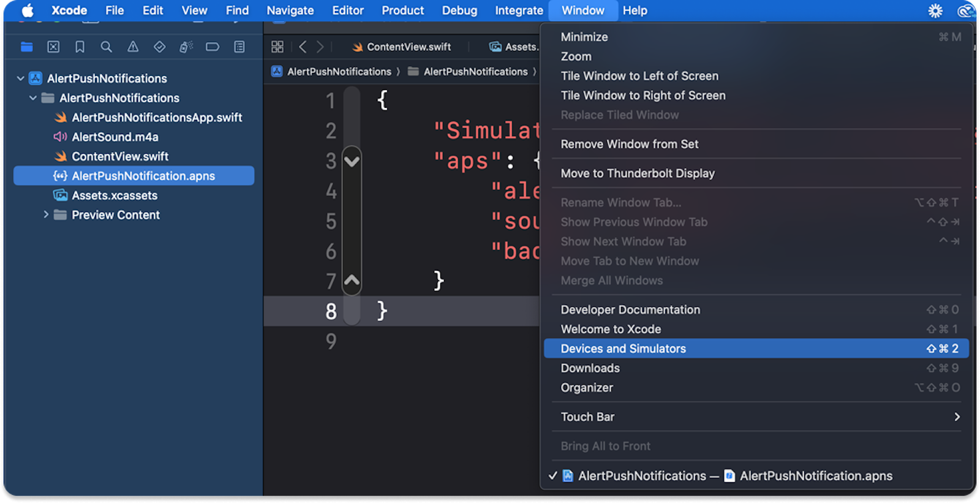Close the open Window menu
Image resolution: width=980 pixels, height=503 pixels.
tap(583, 10)
